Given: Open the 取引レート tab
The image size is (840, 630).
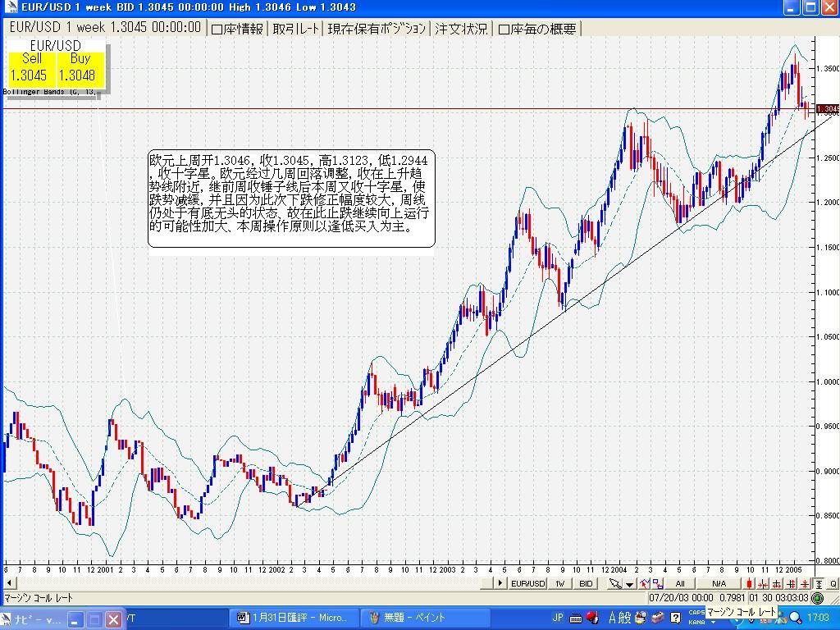Looking at the screenshot, I should 296,29.
